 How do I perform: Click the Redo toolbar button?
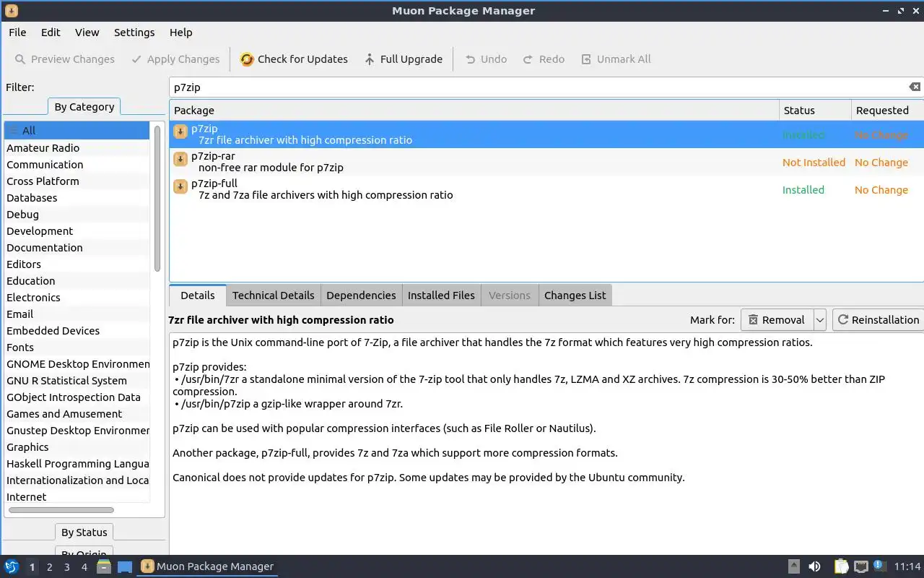coord(544,59)
